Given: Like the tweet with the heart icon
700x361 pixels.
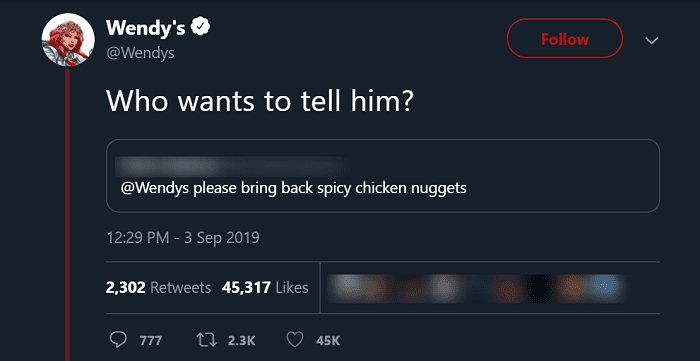Looking at the screenshot, I should pyautogui.click(x=295, y=340).
